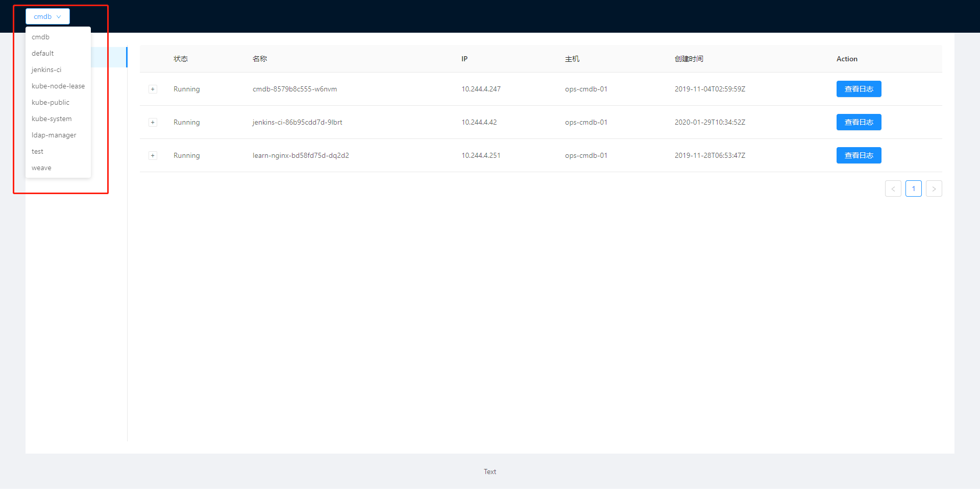Expand row for jenkins-ci-86b95cdd7d-9lbrt pod
The image size is (980, 495).
click(153, 122)
